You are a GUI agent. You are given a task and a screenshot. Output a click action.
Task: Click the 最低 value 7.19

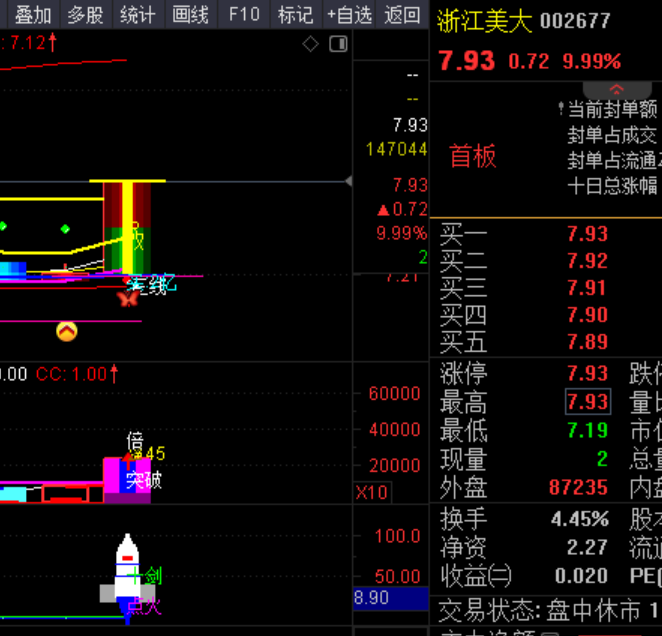tap(587, 430)
